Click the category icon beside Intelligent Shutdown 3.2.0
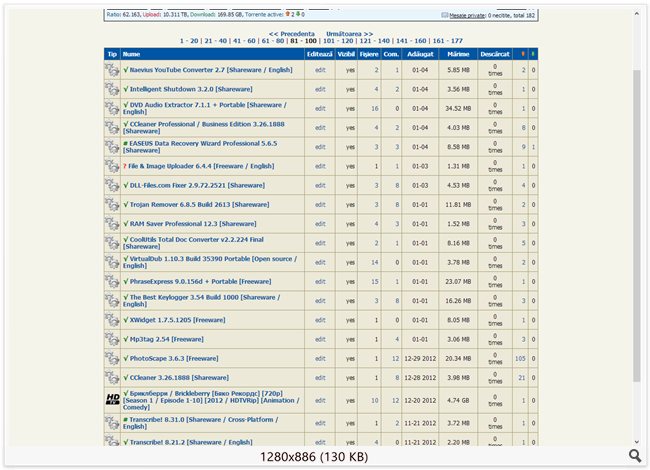Viewport: 650px width, 470px height. (x=112, y=89)
